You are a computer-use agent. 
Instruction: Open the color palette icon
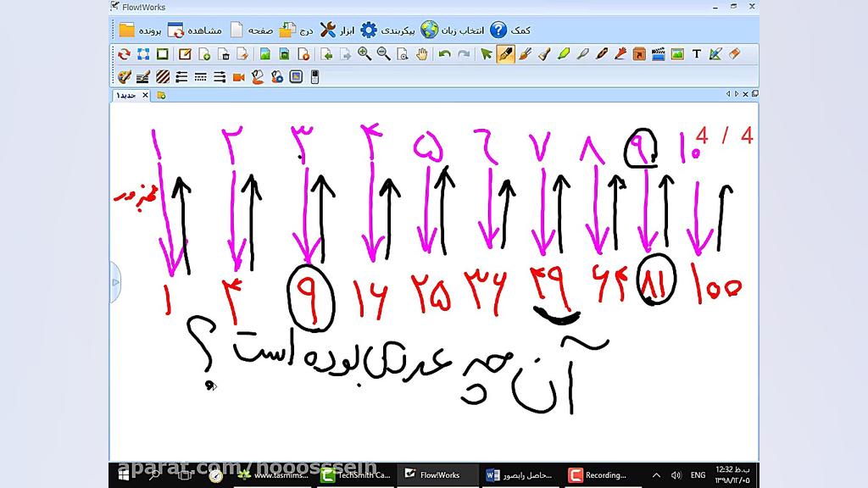point(125,77)
